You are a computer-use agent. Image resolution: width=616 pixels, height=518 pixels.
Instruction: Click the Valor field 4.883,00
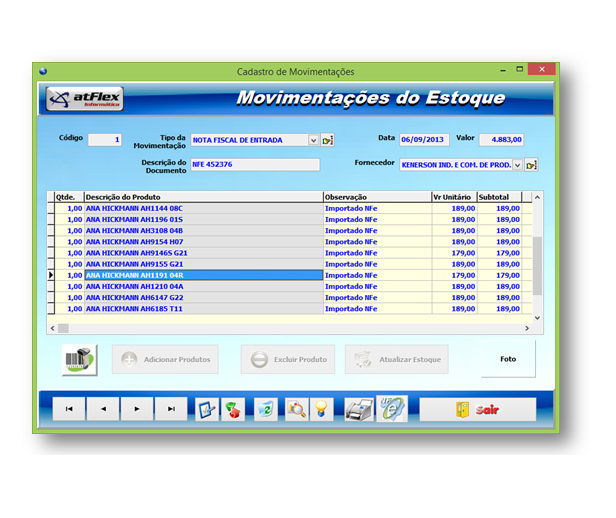501,140
